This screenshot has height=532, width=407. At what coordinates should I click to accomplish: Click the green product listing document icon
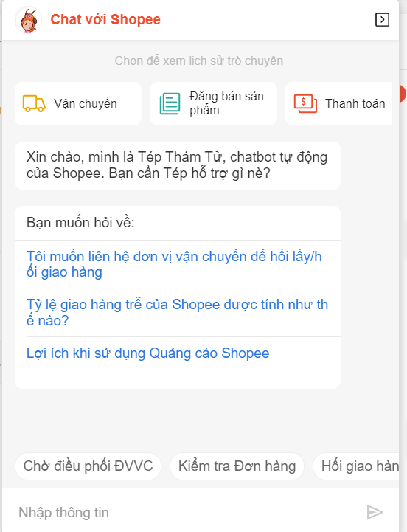(170, 103)
